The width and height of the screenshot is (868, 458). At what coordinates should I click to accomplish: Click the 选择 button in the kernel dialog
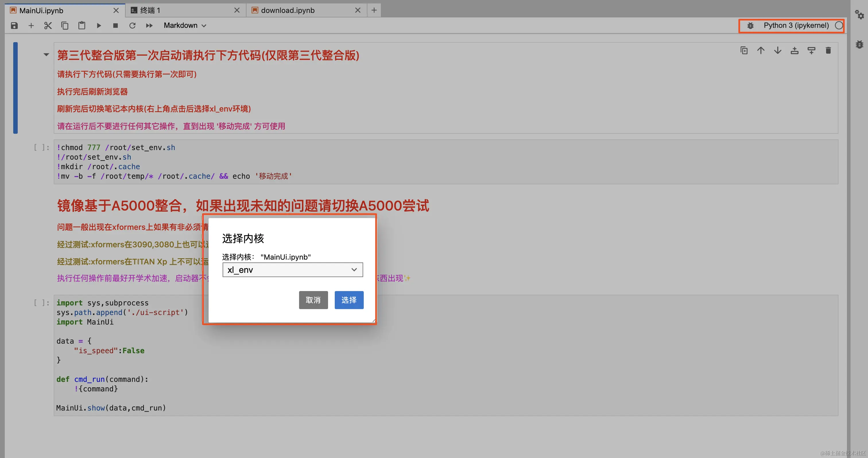point(349,300)
